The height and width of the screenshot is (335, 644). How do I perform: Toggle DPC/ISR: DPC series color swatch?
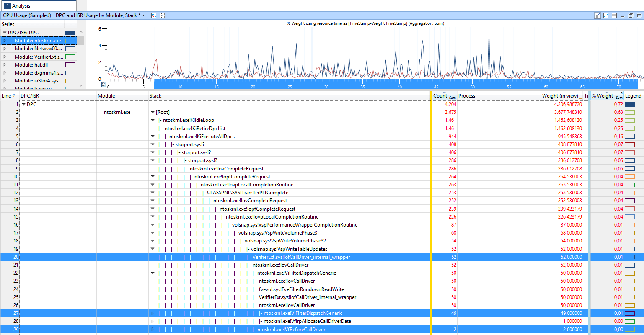(x=70, y=33)
